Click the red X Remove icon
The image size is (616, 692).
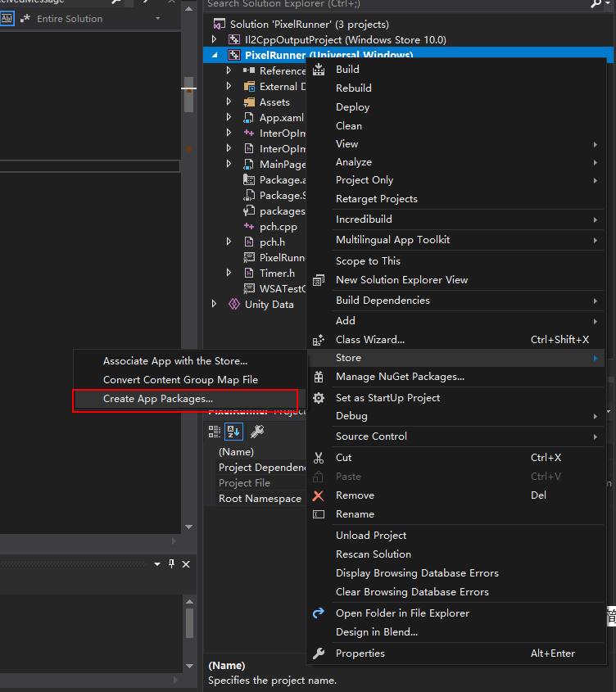pyautogui.click(x=319, y=495)
